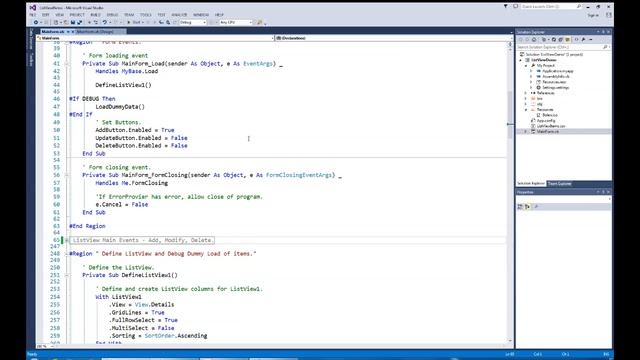Image resolution: width=640 pixels, height=360 pixels.
Task: Expand collapsed region at line 65
Action: tap(67, 240)
